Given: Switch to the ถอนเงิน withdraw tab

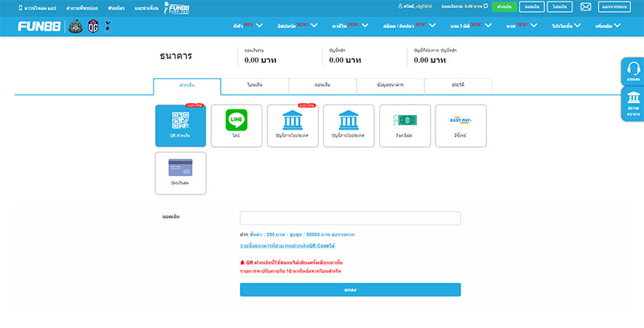Looking at the screenshot, I should point(322,84).
